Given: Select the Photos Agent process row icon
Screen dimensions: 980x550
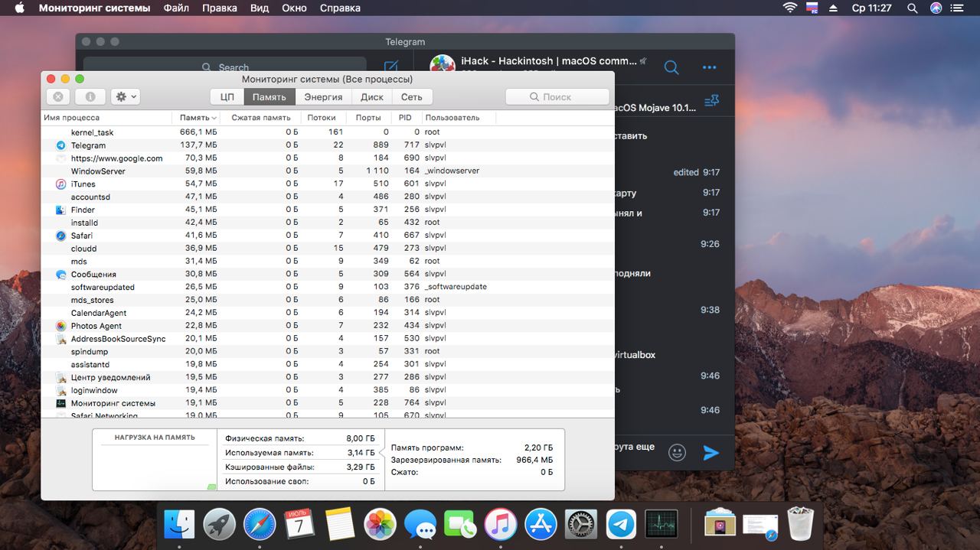Looking at the screenshot, I should [61, 326].
